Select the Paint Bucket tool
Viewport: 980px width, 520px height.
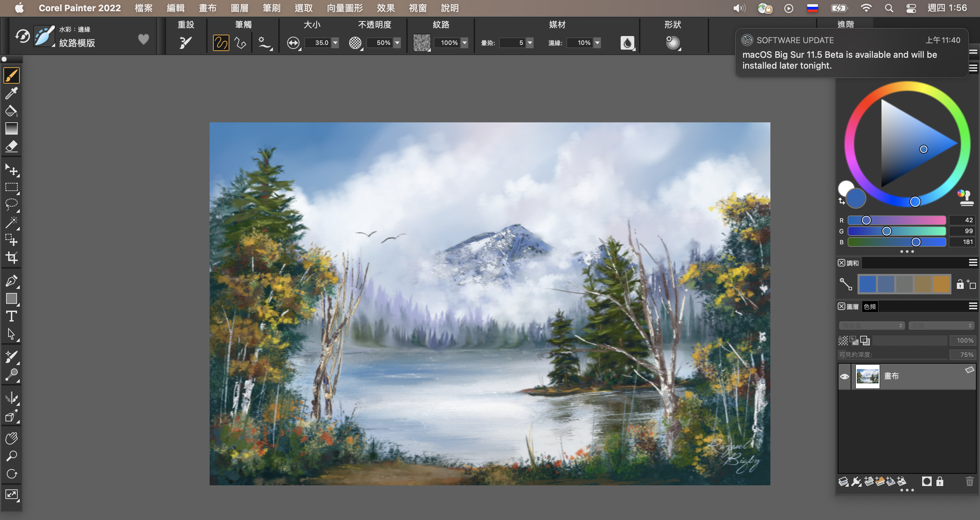[12, 110]
